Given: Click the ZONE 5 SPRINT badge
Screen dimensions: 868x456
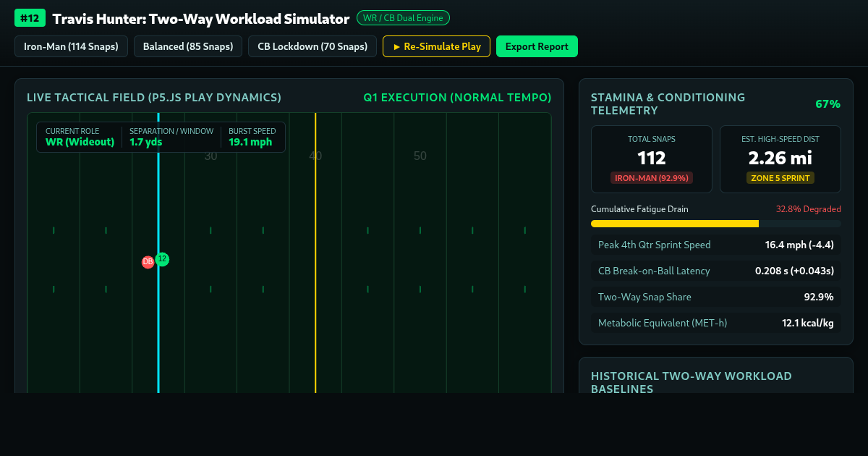Looking at the screenshot, I should pyautogui.click(x=780, y=178).
